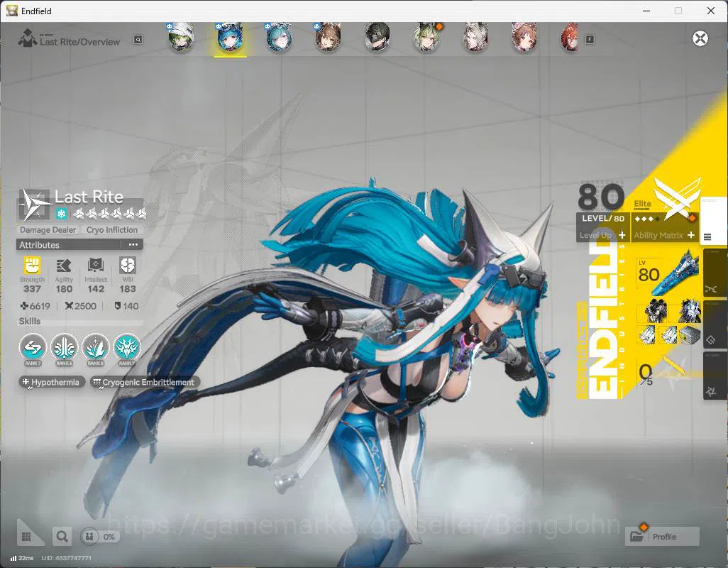
Task: Select the highlighted blue-haired Last Rite portrait
Action: click(x=231, y=38)
